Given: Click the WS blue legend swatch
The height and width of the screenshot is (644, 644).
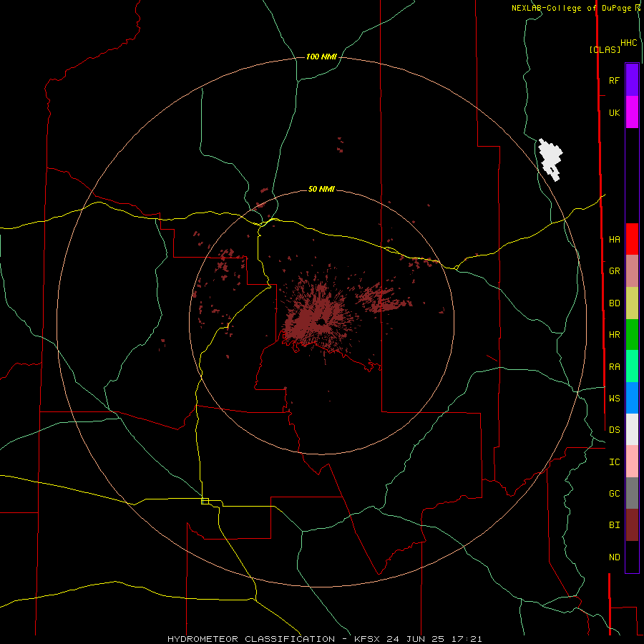Looking at the screenshot, I should point(632,398).
